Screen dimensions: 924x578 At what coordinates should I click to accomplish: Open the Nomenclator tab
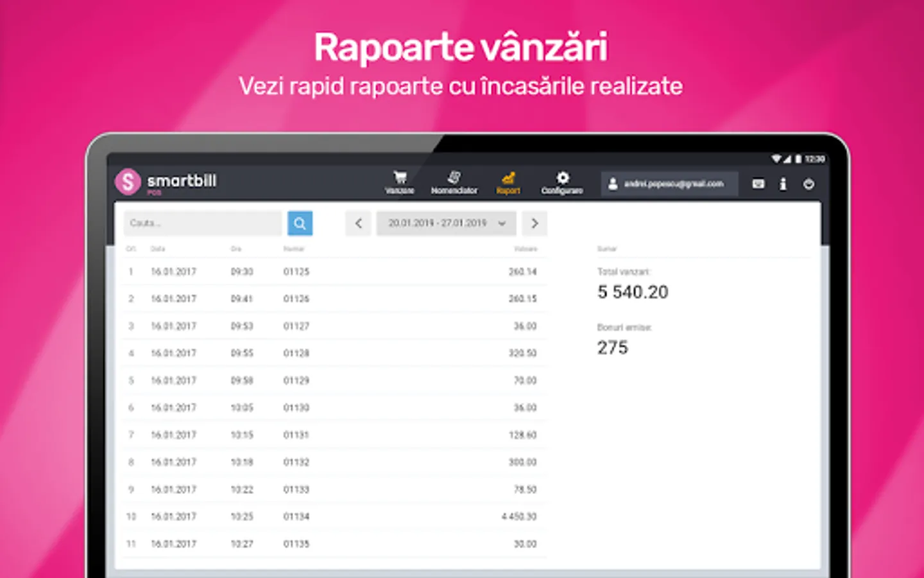point(454,182)
